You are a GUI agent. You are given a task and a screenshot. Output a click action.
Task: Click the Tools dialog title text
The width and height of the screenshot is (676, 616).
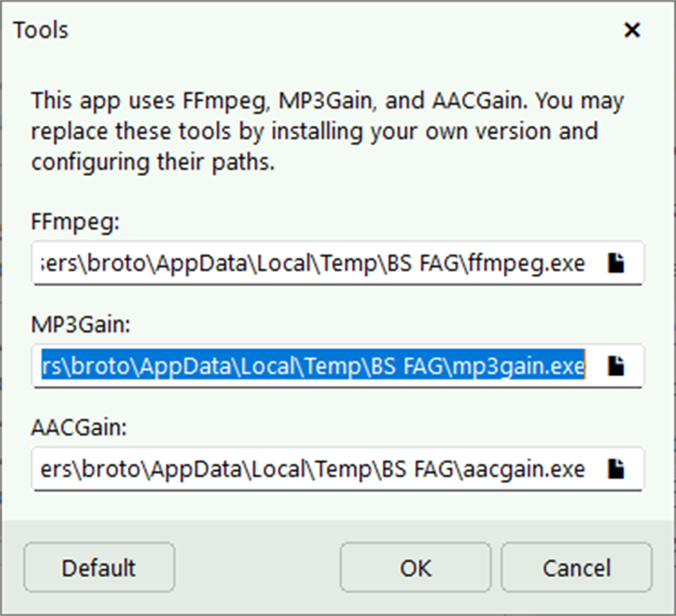coord(40,30)
